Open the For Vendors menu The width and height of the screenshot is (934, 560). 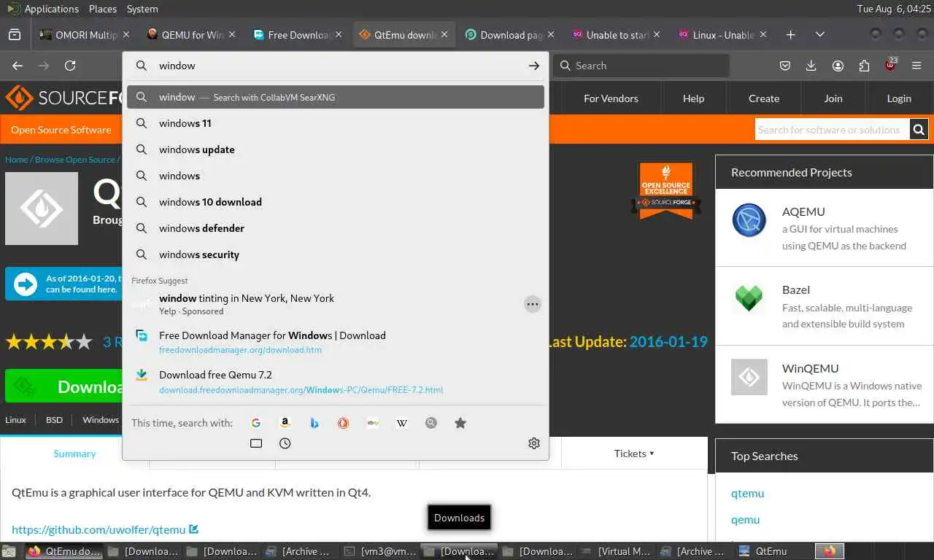click(611, 98)
